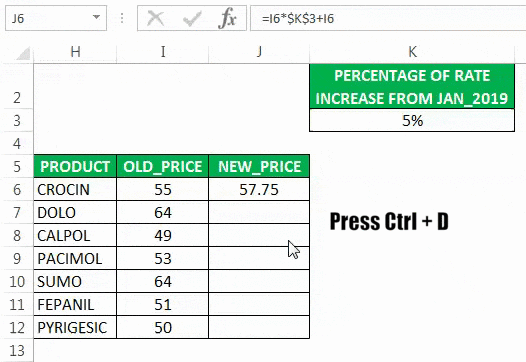Select empty new price cell for CALPOL

click(x=259, y=236)
